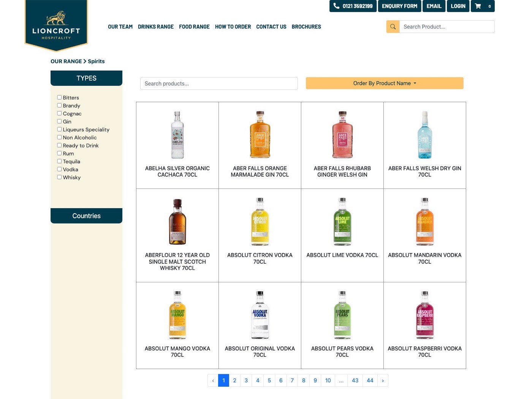Click the Email button
Screen dimensions: 532x399
(x=434, y=6)
